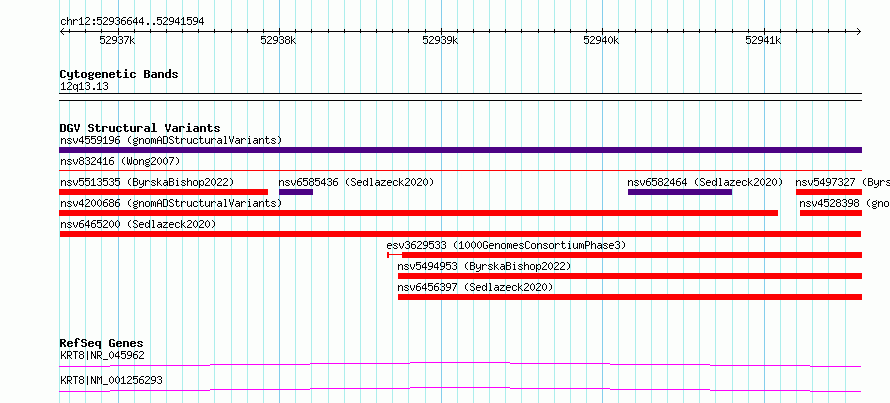Open the nsv6456397 (Sedlazeck2020) label
Screen dimensions: 890x403
pyautogui.click(x=475, y=287)
